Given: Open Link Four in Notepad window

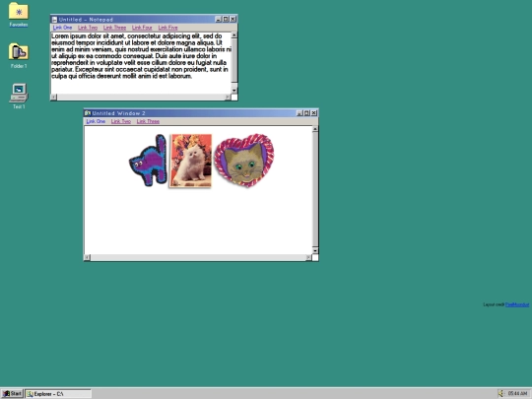Looking at the screenshot, I should coord(142,28).
